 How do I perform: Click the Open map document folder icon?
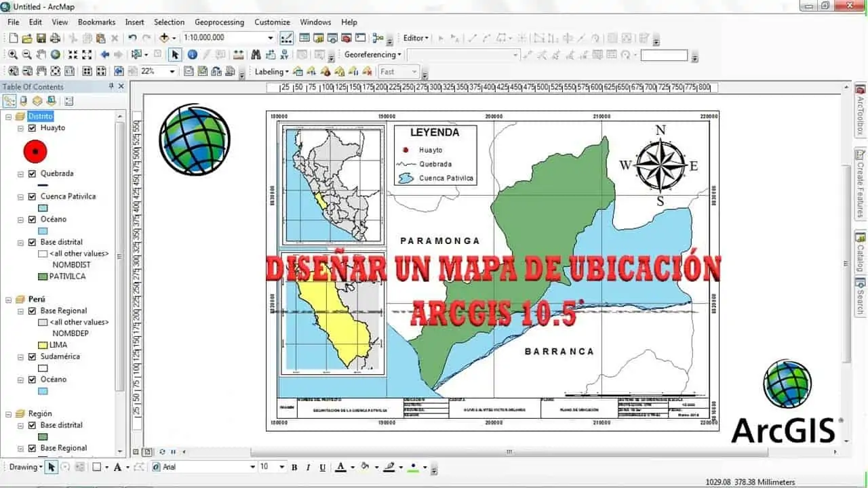pyautogui.click(x=27, y=38)
